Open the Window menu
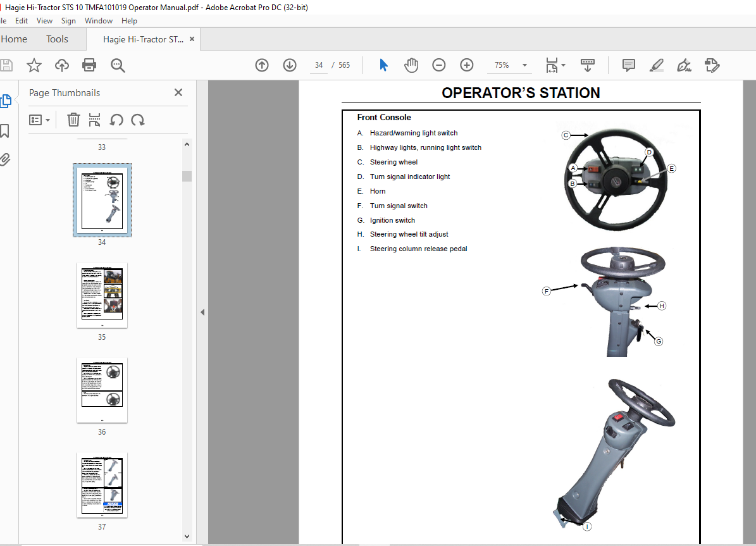 click(98, 21)
